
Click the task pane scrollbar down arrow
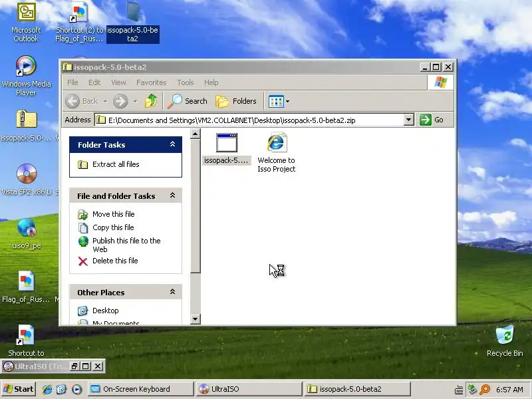click(x=195, y=319)
